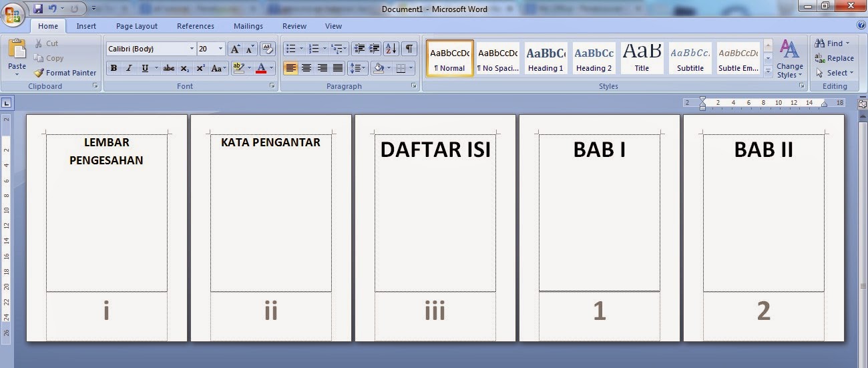Open the underline style dropdown arrow
The width and height of the screenshot is (868, 368).
tap(156, 68)
